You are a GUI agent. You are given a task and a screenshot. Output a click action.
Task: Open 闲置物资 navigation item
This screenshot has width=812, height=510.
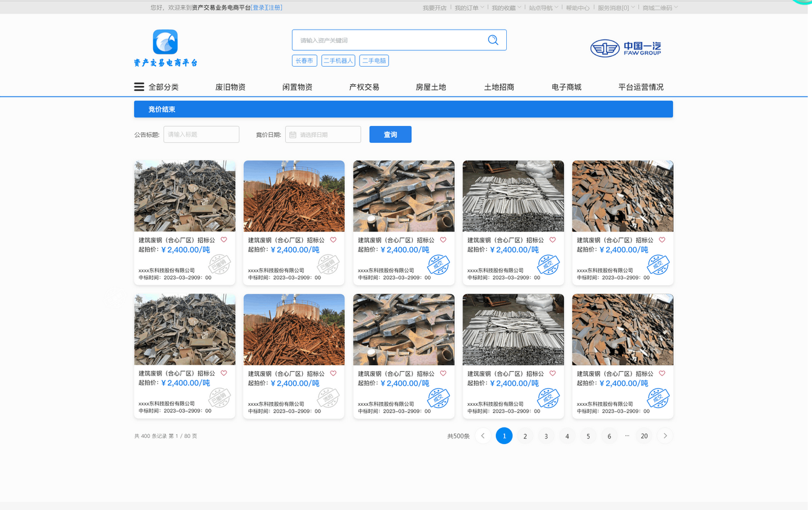click(297, 87)
